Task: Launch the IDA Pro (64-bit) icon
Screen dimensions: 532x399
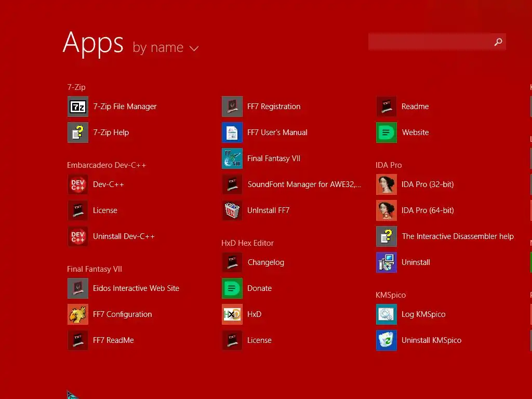Action: click(387, 210)
